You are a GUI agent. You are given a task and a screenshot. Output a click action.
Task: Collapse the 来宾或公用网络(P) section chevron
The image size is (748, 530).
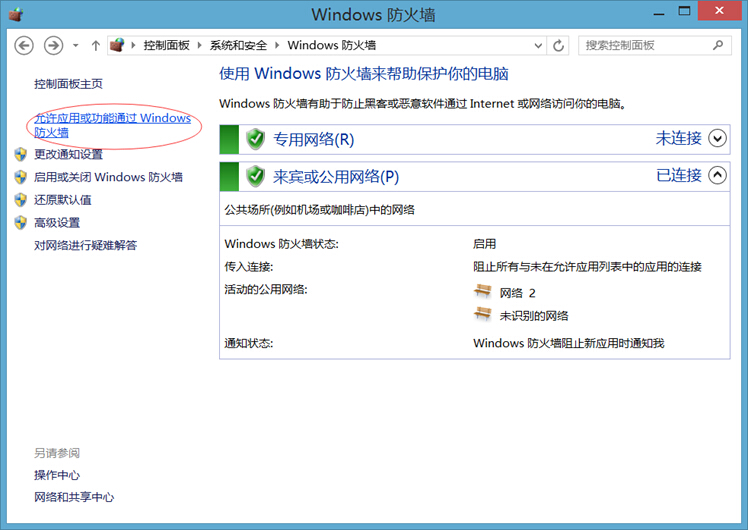tap(717, 175)
